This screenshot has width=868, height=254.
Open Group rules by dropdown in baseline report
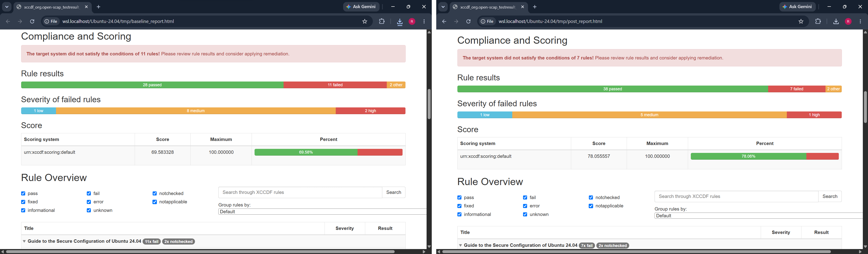click(x=322, y=211)
